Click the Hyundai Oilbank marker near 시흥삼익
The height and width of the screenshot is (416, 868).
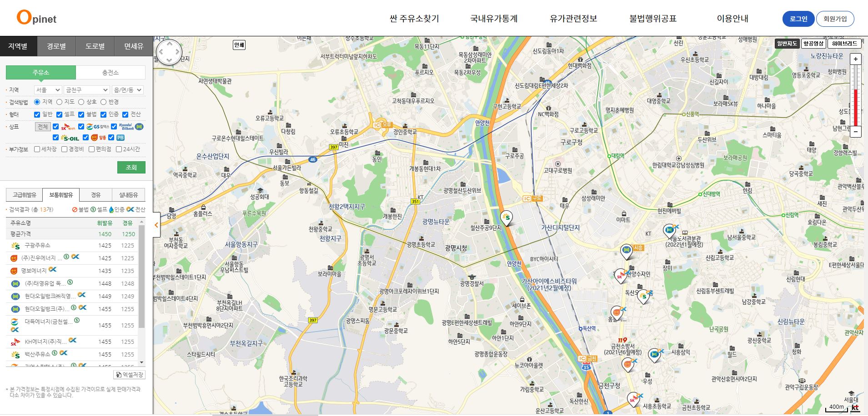(654, 355)
